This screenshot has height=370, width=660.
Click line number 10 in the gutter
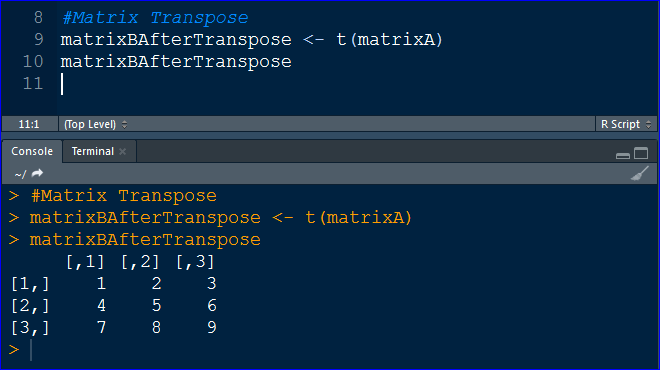pos(33,61)
